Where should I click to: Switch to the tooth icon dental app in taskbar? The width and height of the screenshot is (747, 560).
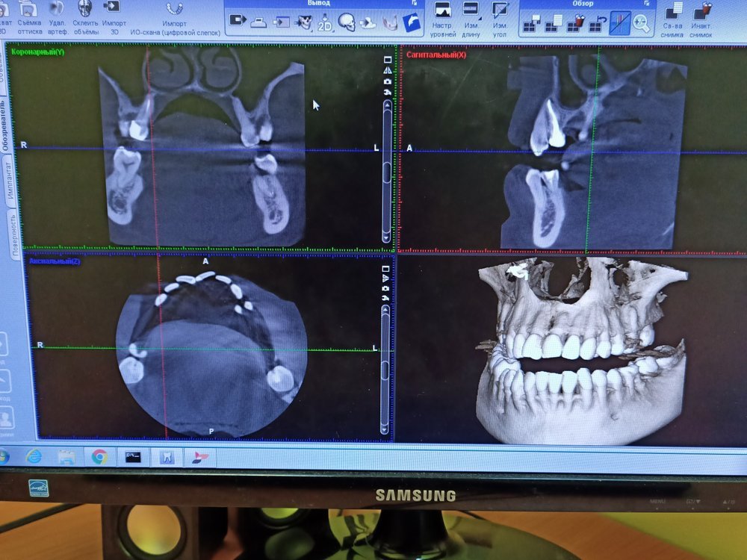167,458
